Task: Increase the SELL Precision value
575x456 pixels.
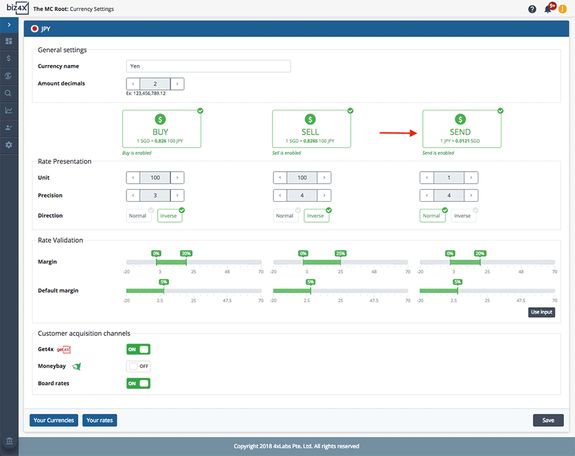Action: [x=324, y=195]
